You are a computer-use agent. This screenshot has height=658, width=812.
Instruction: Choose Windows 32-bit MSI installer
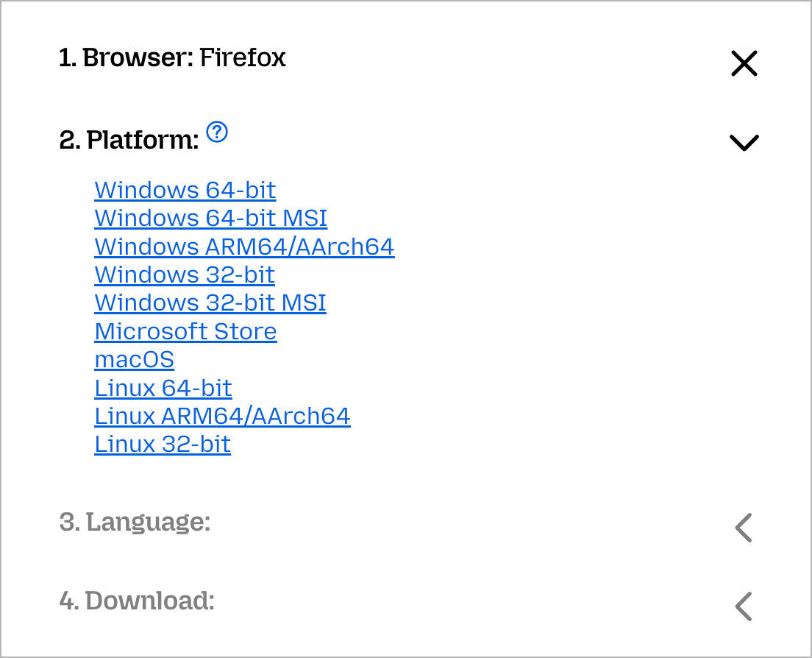tap(210, 303)
